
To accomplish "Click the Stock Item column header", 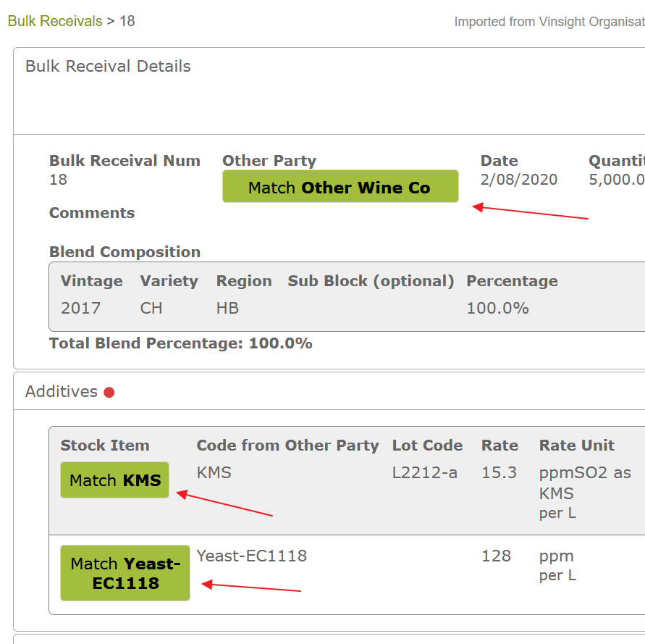I will (105, 445).
